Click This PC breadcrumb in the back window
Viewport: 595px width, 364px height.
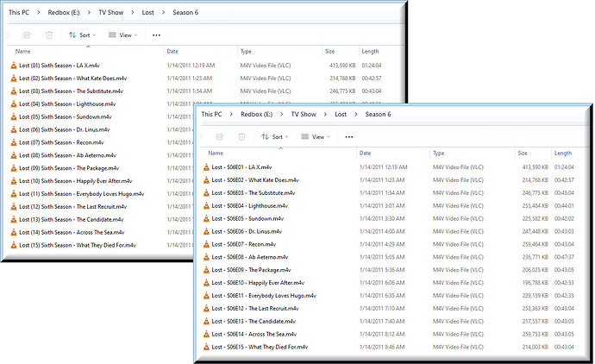pyautogui.click(x=19, y=12)
